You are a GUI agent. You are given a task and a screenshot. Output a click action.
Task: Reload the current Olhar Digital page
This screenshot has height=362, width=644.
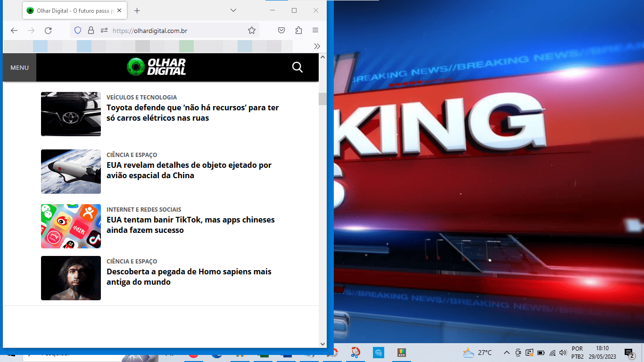[48, 31]
